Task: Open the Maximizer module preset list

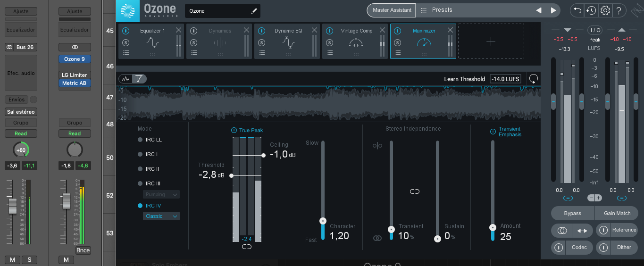Action: click(397, 53)
